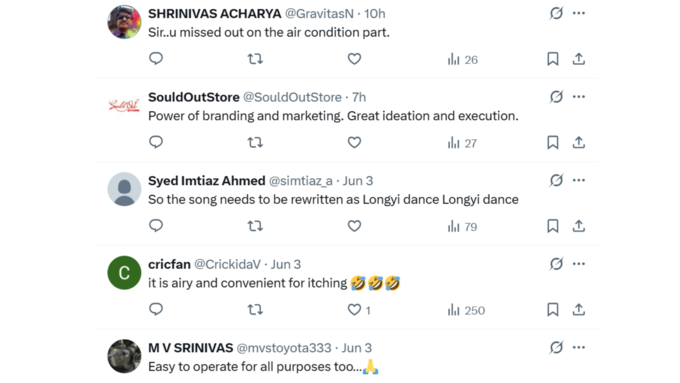Open SouldOutStore profile picture
The image size is (680, 383).
[124, 105]
